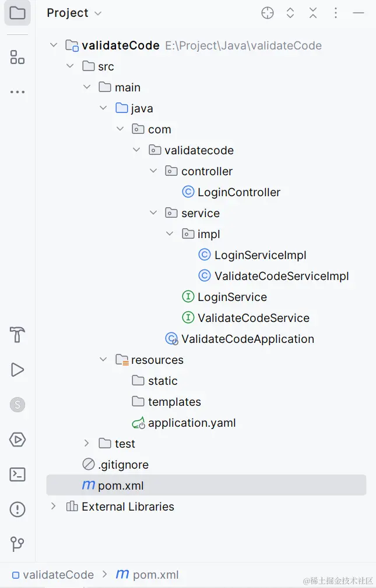Hide the Project panel with minimize button
The height and width of the screenshot is (588, 376).
point(359,13)
